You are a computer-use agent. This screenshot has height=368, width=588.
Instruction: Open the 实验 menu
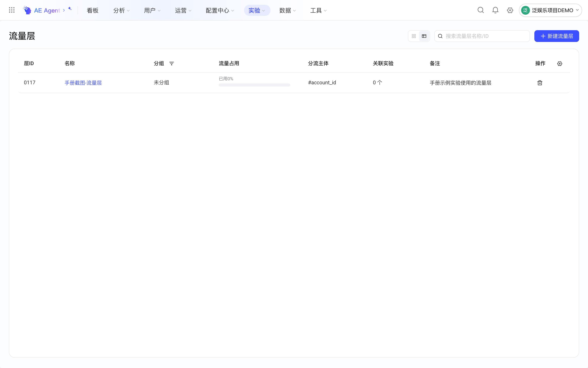coord(257,10)
